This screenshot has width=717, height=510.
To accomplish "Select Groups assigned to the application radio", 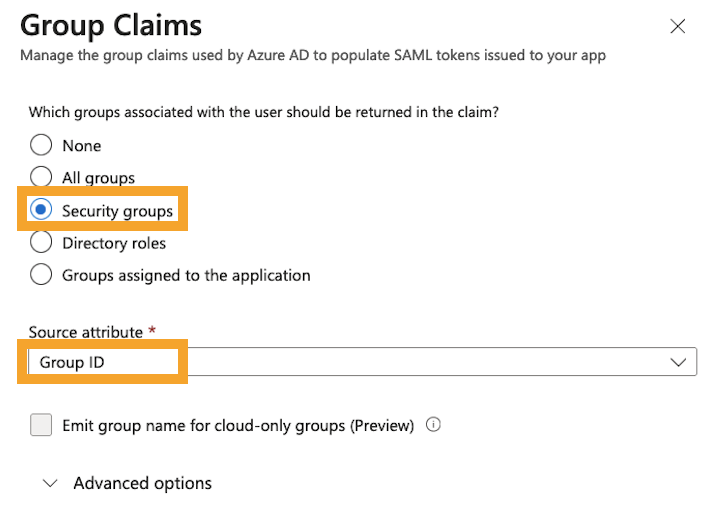I will click(x=41, y=274).
